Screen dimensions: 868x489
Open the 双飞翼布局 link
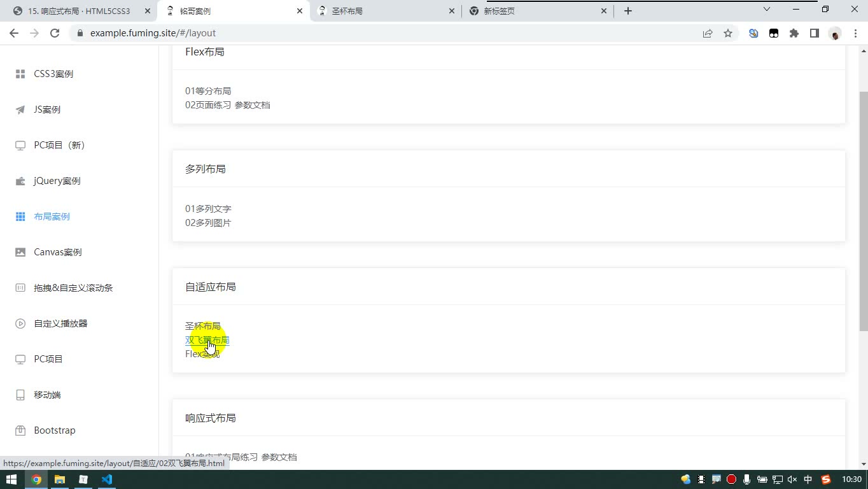pyautogui.click(x=207, y=340)
